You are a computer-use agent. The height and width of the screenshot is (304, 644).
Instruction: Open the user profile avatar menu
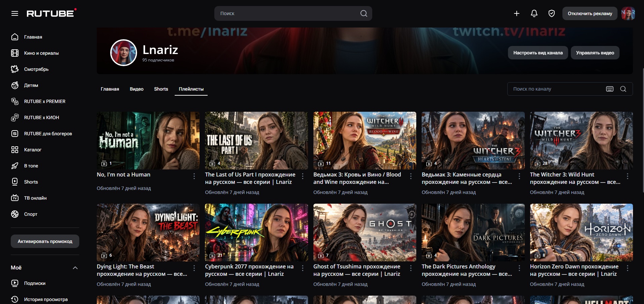pos(628,13)
